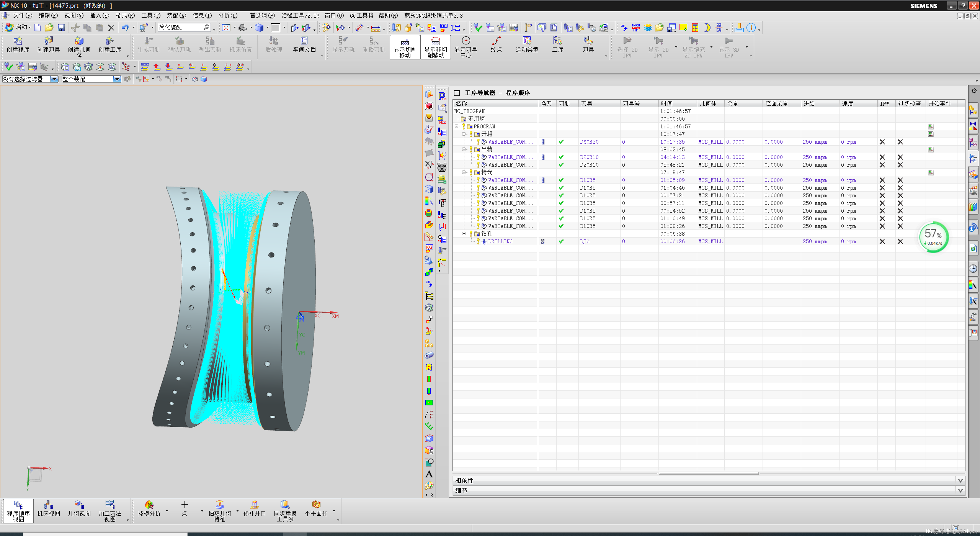Open the Motion Type (运动类型) display option
Viewport: 980px width, 536px height.
[527, 45]
